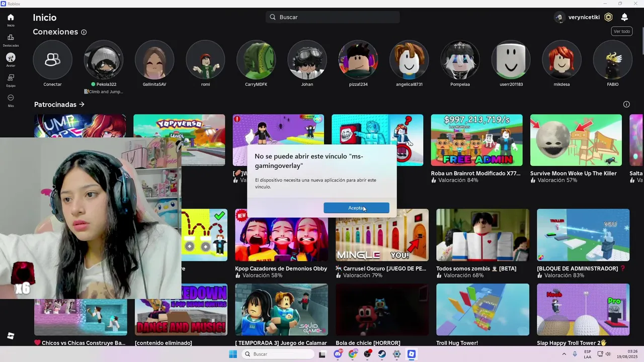This screenshot has height=362, width=644.
Task: Click the Roblox taskbar icon
Action: click(x=412, y=354)
